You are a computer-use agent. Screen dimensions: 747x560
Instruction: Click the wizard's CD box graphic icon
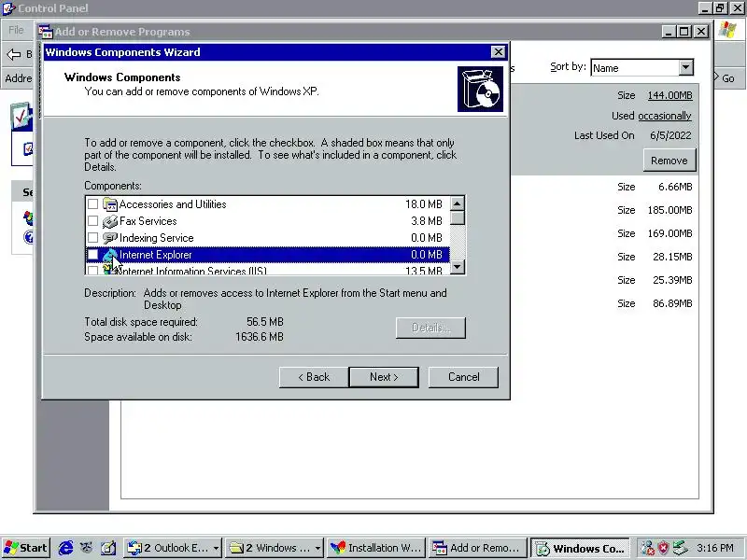(480, 89)
